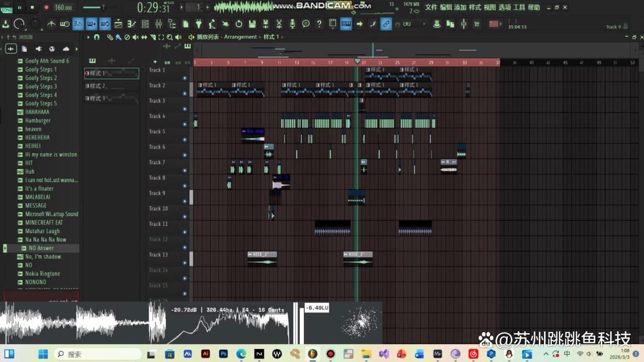Image resolution: width=644 pixels, height=362 pixels.
Task: Click the shopping cart icon in toolbar
Action: coord(476,24)
